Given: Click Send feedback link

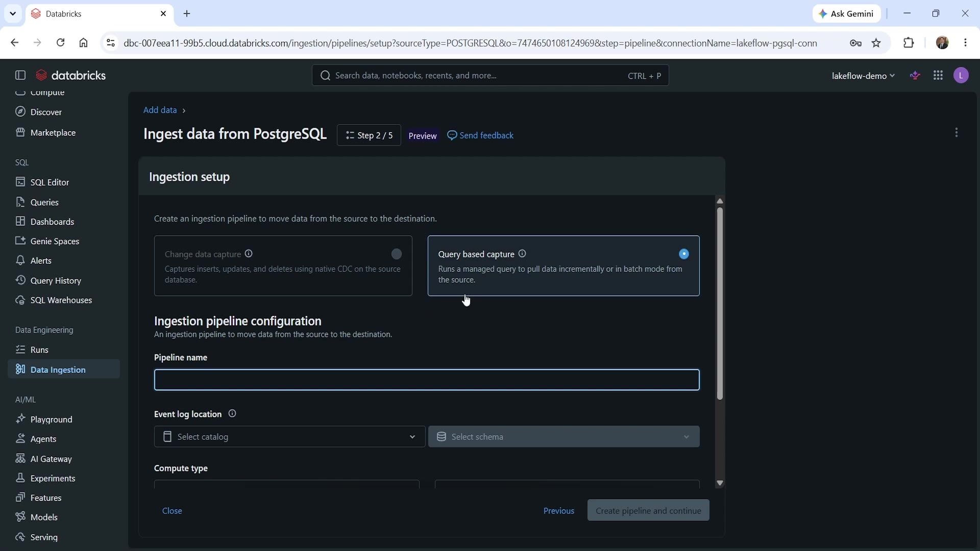Looking at the screenshot, I should [x=480, y=135].
